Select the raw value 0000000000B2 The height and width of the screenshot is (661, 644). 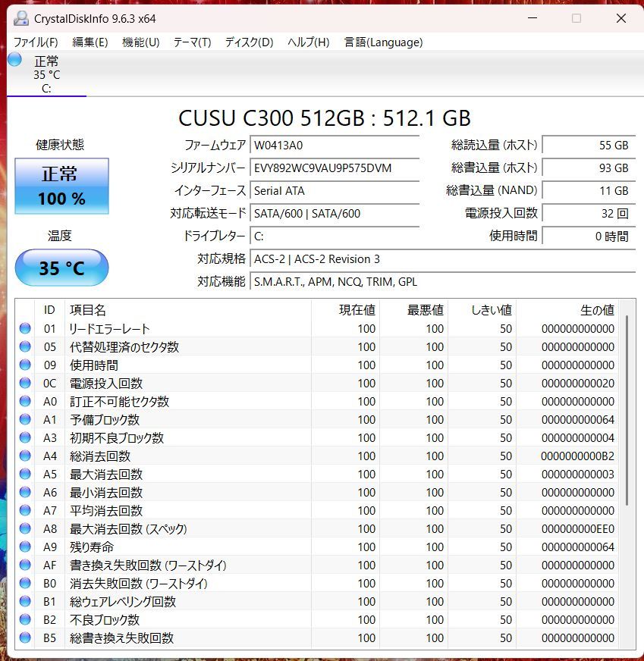[577, 456]
